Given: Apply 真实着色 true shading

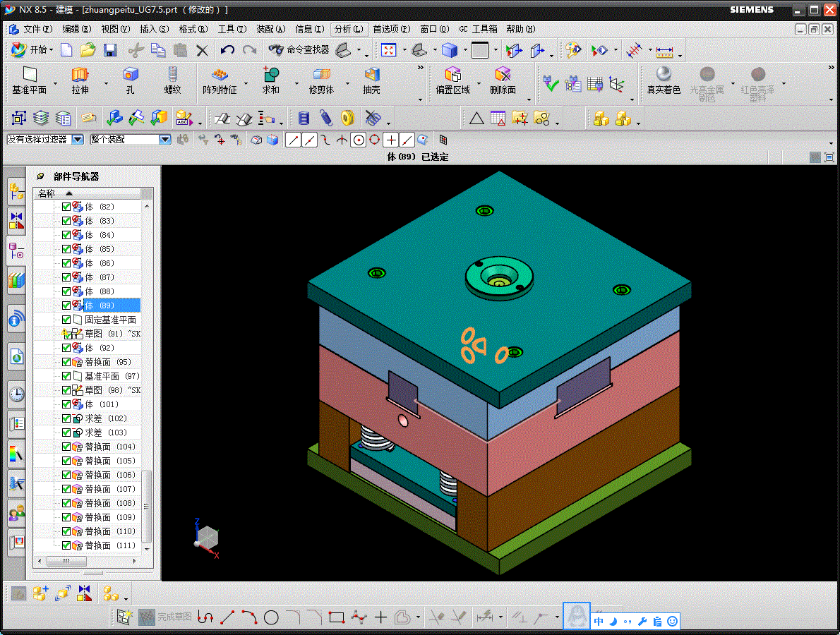Looking at the screenshot, I should (664, 80).
